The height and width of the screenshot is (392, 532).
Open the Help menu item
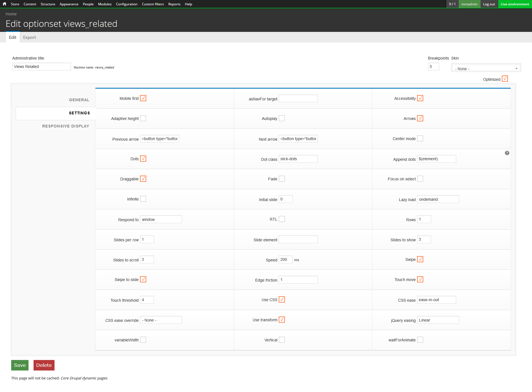[188, 4]
